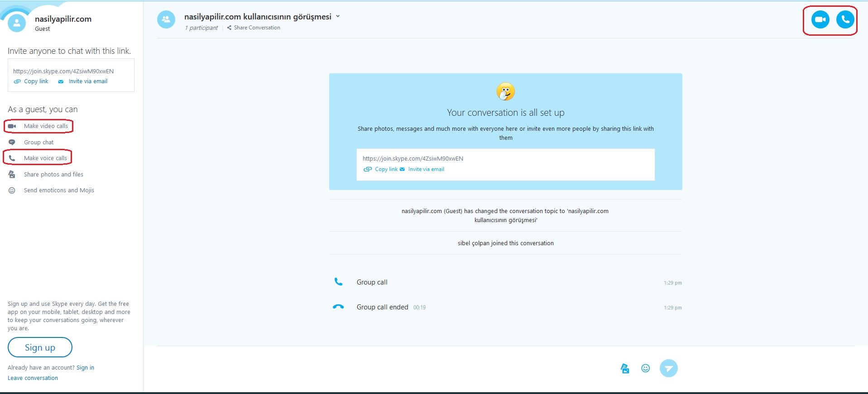The width and height of the screenshot is (868, 394).
Task: Open the Sign in link
Action: tap(85, 368)
